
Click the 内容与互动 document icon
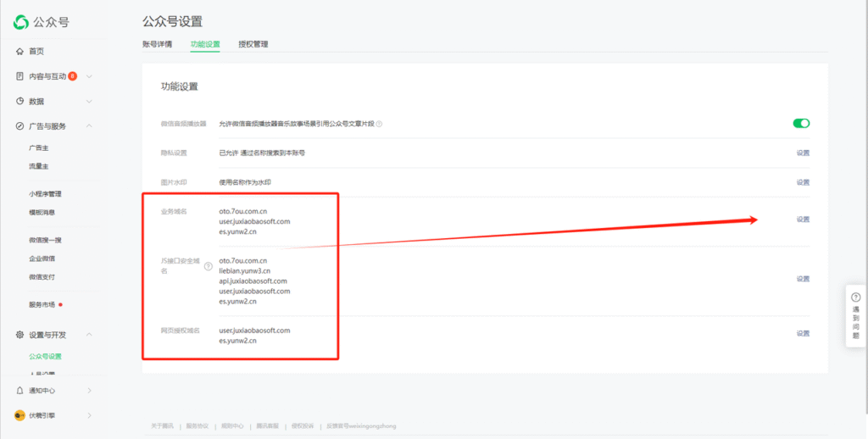[x=19, y=76]
